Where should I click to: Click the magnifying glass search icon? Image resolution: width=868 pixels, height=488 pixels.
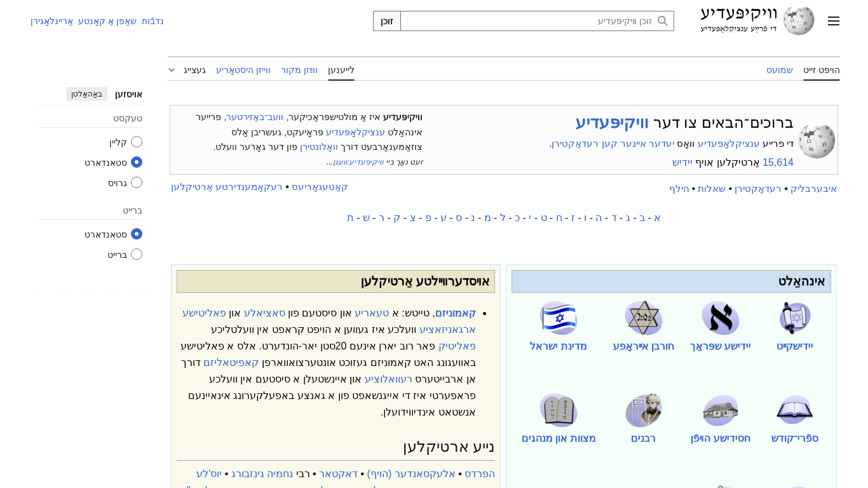pyautogui.click(x=663, y=21)
